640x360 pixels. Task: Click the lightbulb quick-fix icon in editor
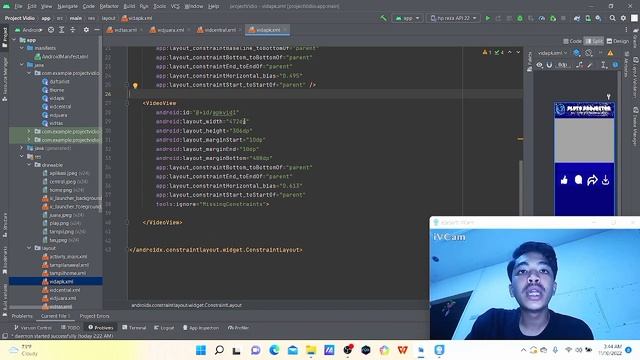coord(135,85)
